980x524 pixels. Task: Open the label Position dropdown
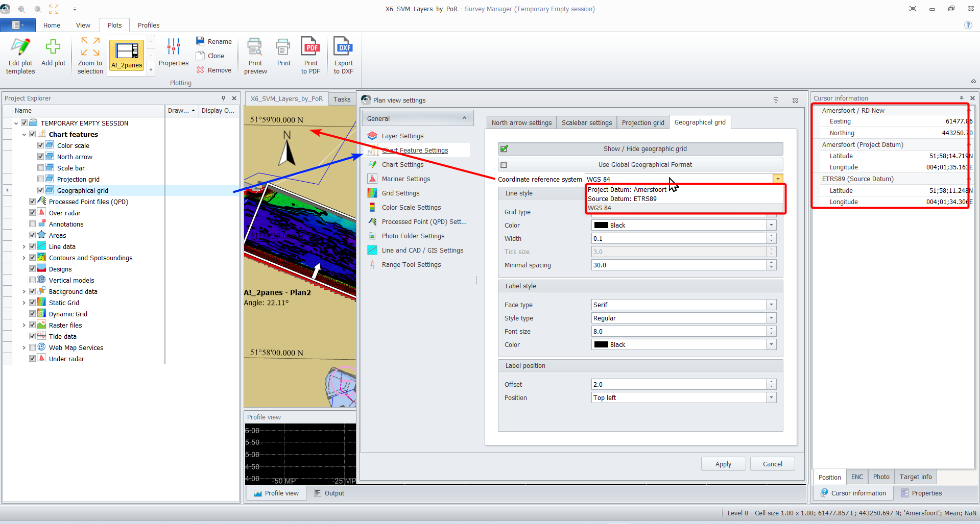[771, 397]
